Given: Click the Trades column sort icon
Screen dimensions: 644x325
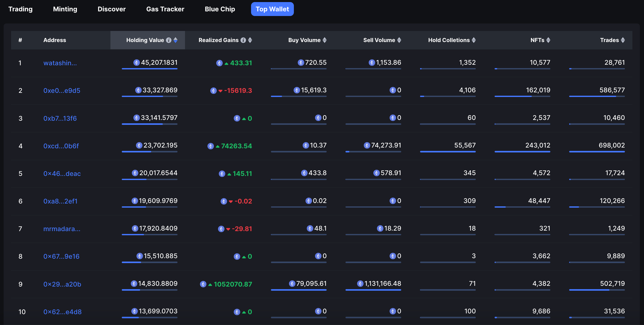Looking at the screenshot, I should click(x=623, y=40).
